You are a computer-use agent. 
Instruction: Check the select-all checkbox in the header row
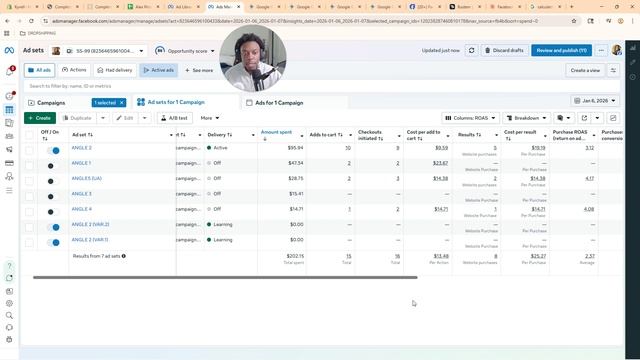pyautogui.click(x=29, y=135)
